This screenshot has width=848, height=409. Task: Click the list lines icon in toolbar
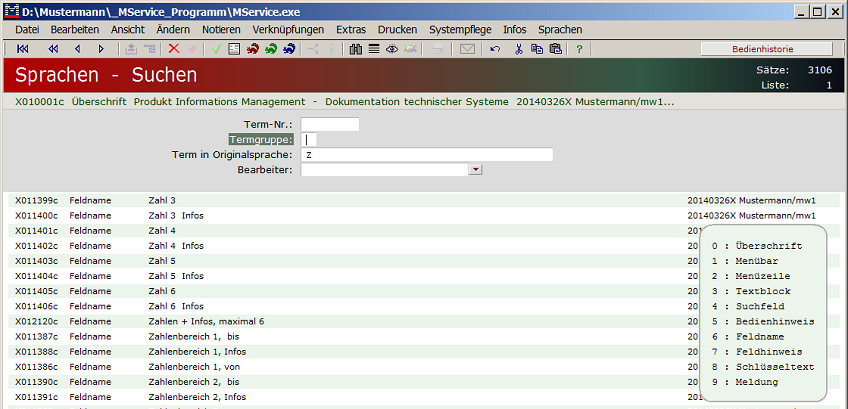[373, 49]
